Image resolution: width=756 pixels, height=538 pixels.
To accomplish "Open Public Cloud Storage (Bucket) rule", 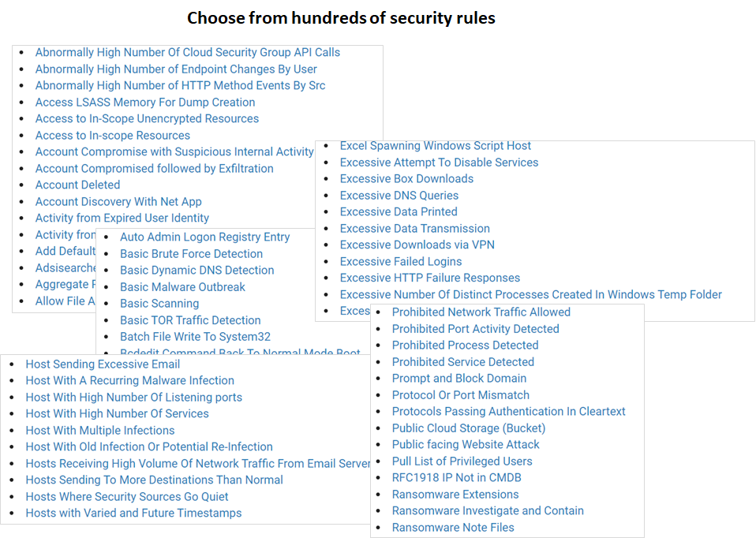I will pyautogui.click(x=468, y=428).
